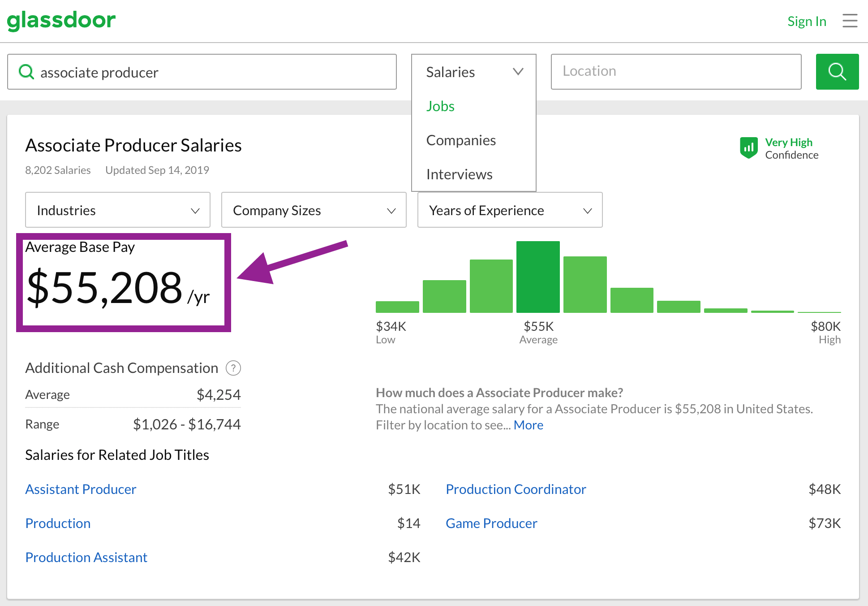Choose Companies in the dropdown list
This screenshot has height=606, width=868.
(461, 140)
